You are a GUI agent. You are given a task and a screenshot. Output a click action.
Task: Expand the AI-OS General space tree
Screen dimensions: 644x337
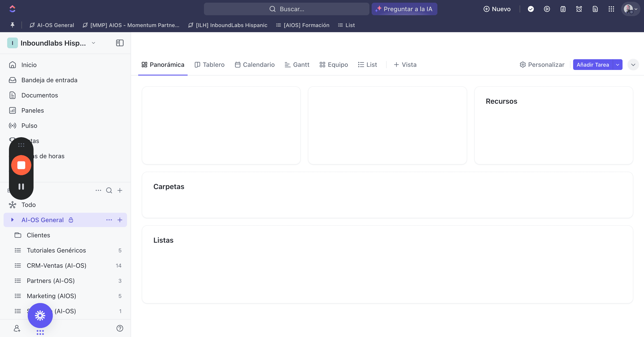click(x=12, y=220)
